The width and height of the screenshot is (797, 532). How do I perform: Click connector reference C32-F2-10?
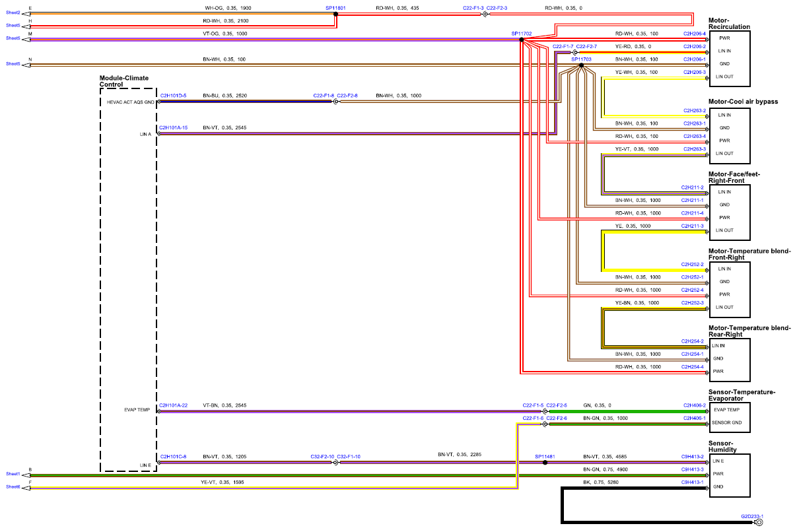322,456
